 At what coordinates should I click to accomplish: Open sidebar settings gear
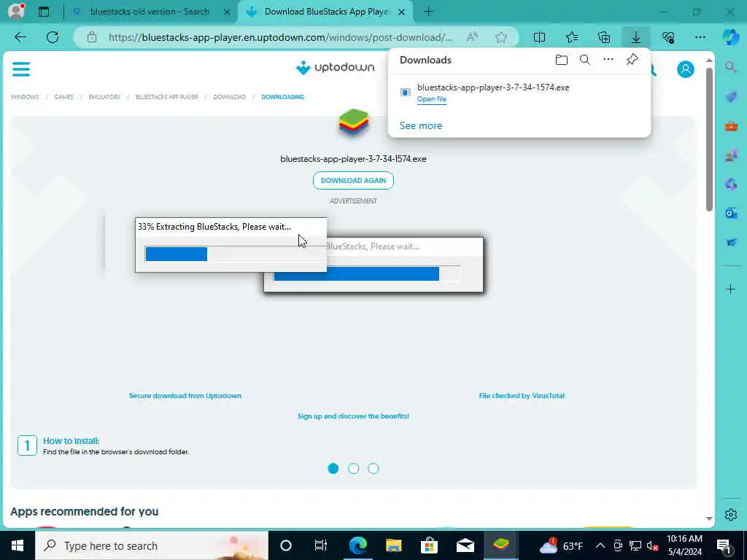(x=731, y=515)
